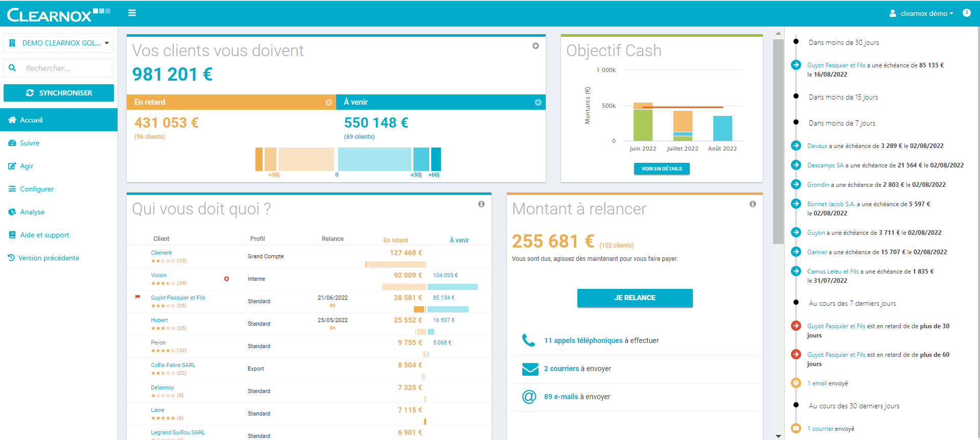Click the red cross icon on Voisin row
Screen dimensions: 980x440
point(226,279)
